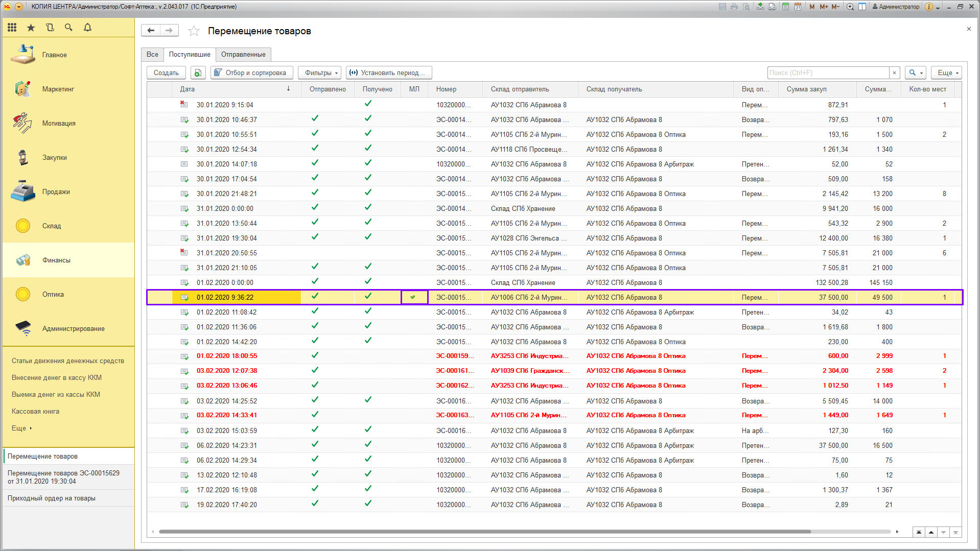This screenshot has height=551, width=980.
Task: Switch to the Отправленные tab
Action: 243,55
